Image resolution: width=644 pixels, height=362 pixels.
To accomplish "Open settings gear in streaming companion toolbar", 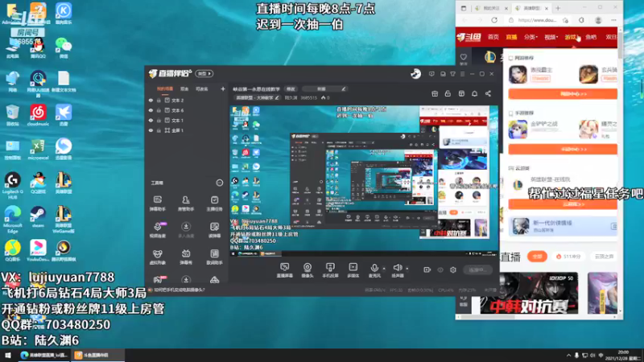I will point(453,269).
